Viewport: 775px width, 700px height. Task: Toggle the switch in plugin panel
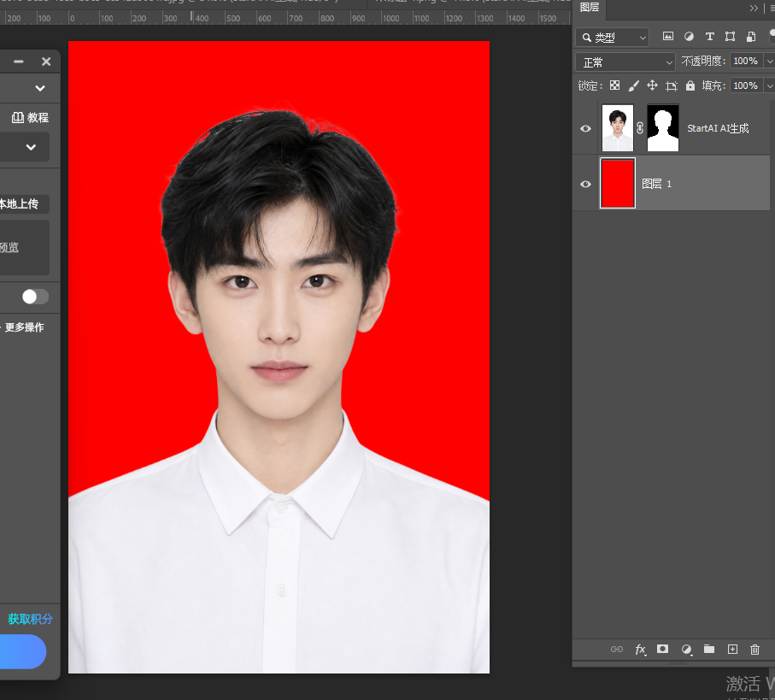point(35,297)
